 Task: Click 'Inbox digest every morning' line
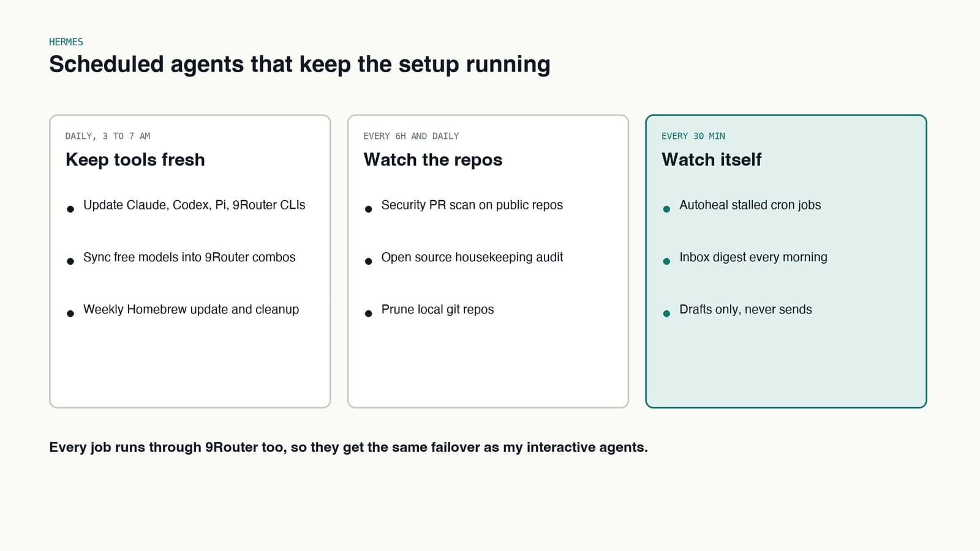(753, 257)
